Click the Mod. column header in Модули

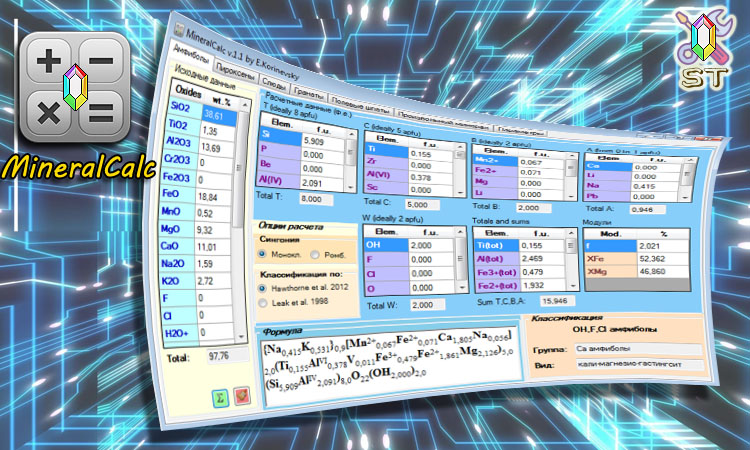click(610, 234)
